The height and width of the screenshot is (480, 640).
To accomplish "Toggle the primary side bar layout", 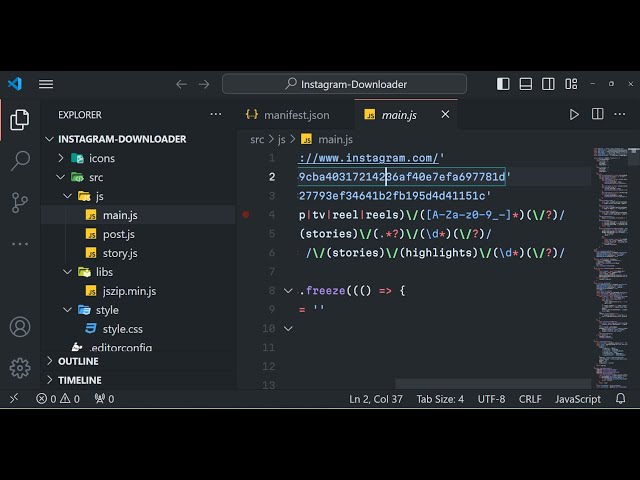I will pyautogui.click(x=503, y=84).
